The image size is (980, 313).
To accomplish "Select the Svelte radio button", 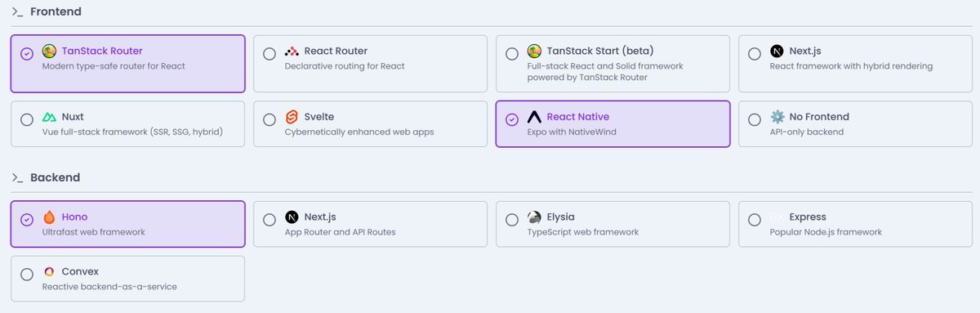I will click(x=269, y=120).
